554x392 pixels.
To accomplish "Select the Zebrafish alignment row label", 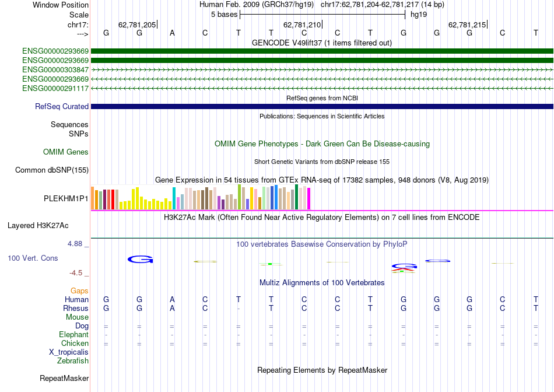I will [73, 361].
